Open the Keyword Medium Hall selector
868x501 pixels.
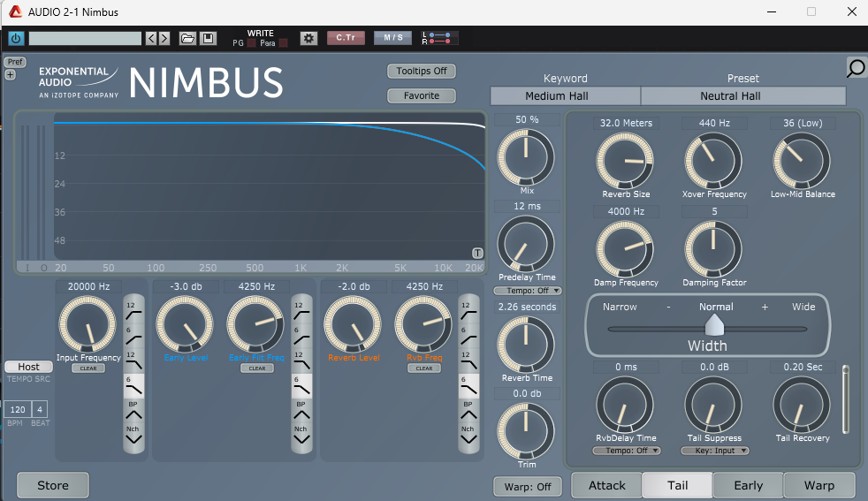(565, 95)
